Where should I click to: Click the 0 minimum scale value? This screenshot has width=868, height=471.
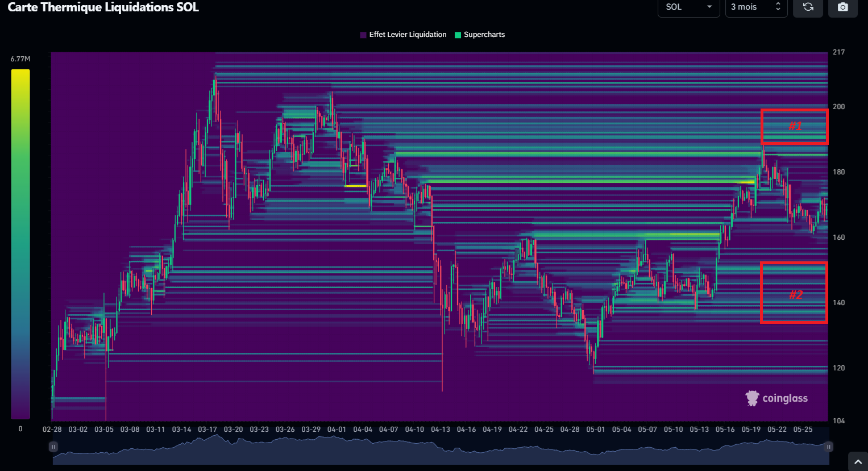tap(20, 429)
